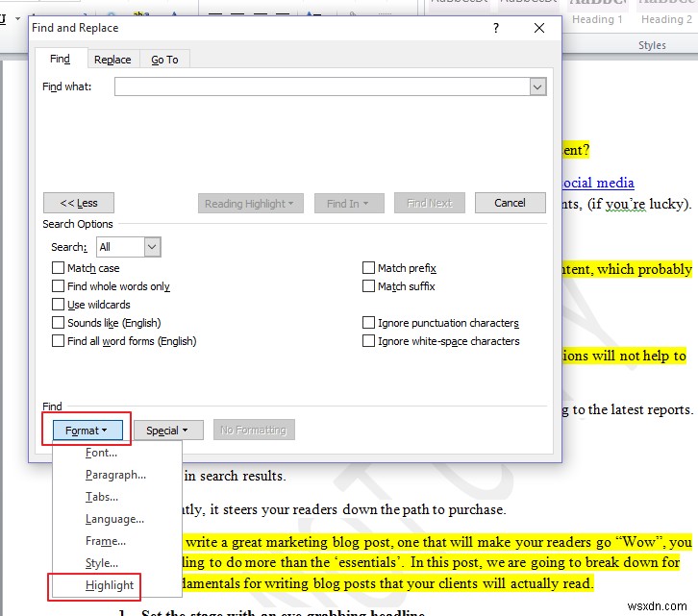Open the Go To tab
This screenshot has height=616, width=698.
[x=164, y=60]
